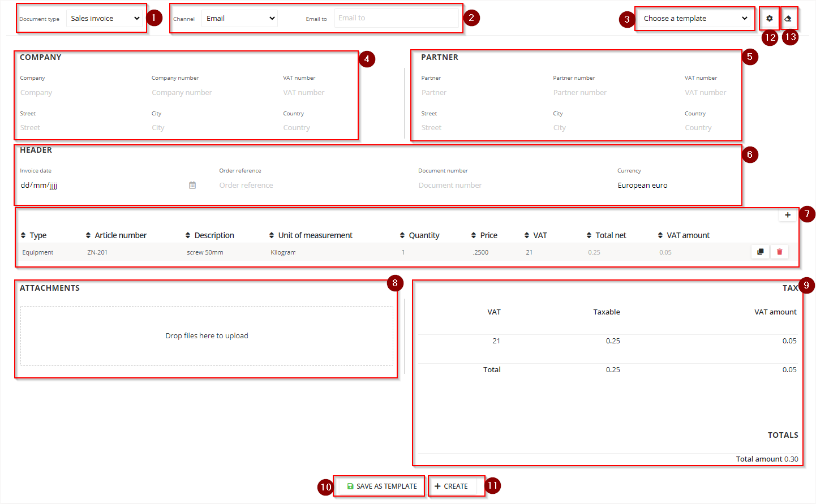Sort table by Article number column
816x504 pixels.
coord(116,235)
